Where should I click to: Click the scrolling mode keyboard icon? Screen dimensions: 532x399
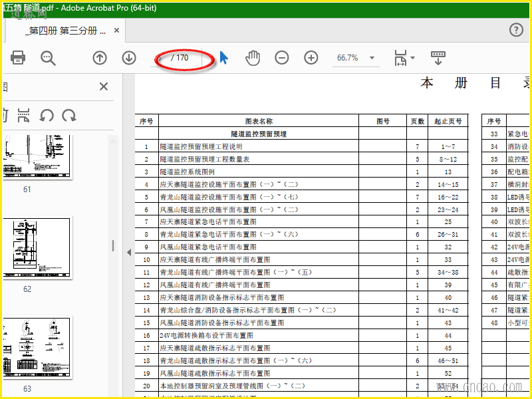[438, 58]
